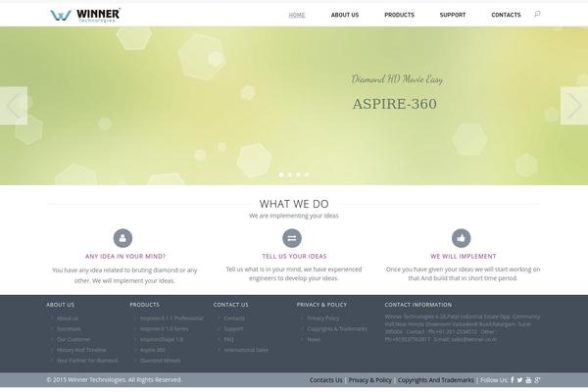Click the 'WHAT WE DO' heading

(x=294, y=204)
